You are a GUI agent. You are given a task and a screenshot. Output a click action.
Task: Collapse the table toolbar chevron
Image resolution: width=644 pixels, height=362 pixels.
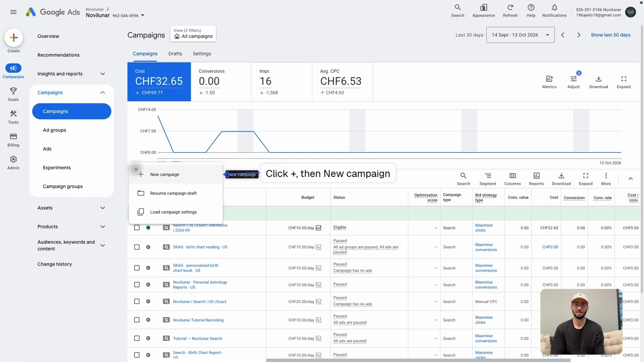pyautogui.click(x=630, y=179)
